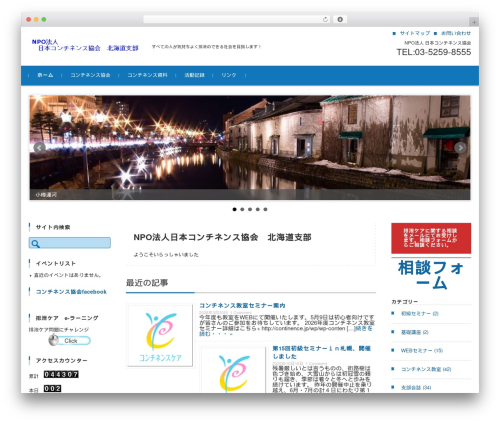Open the コンチネンス協会facebook link
This screenshot has width=500, height=423.
pyautogui.click(x=71, y=292)
